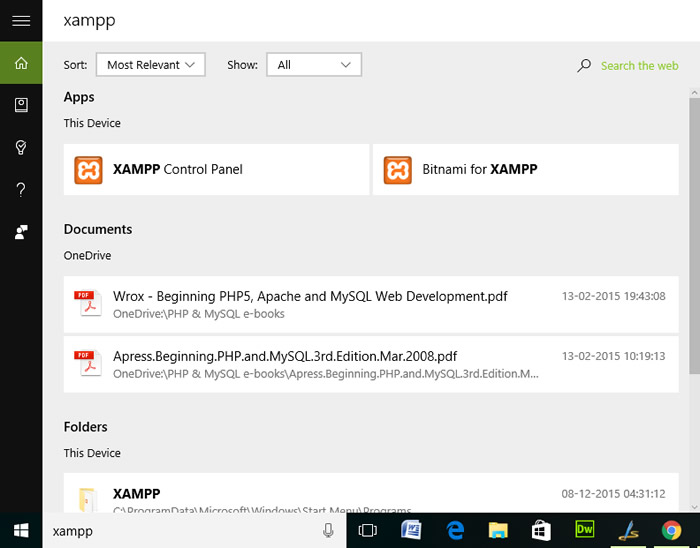Click the Help question mark icon
The image size is (700, 548).
21,190
